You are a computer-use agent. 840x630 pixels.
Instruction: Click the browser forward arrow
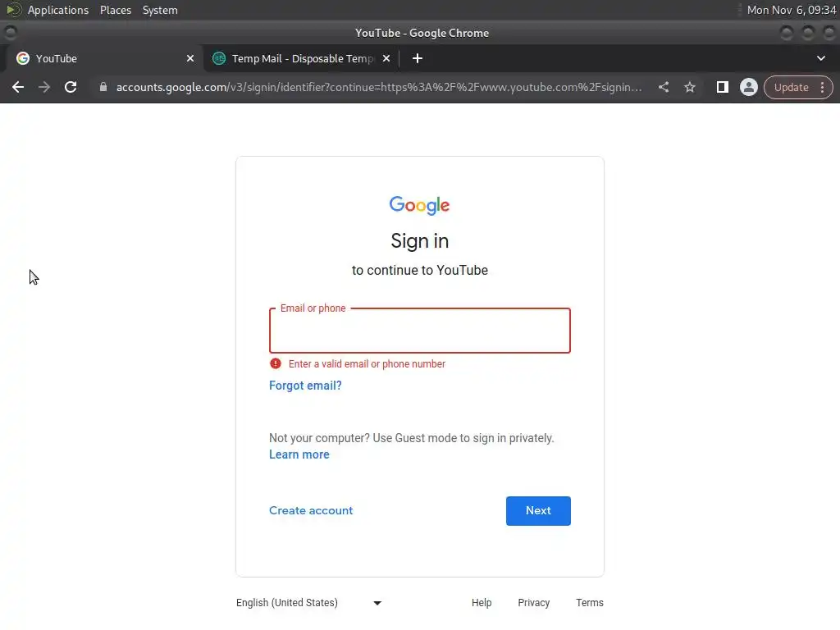44,87
